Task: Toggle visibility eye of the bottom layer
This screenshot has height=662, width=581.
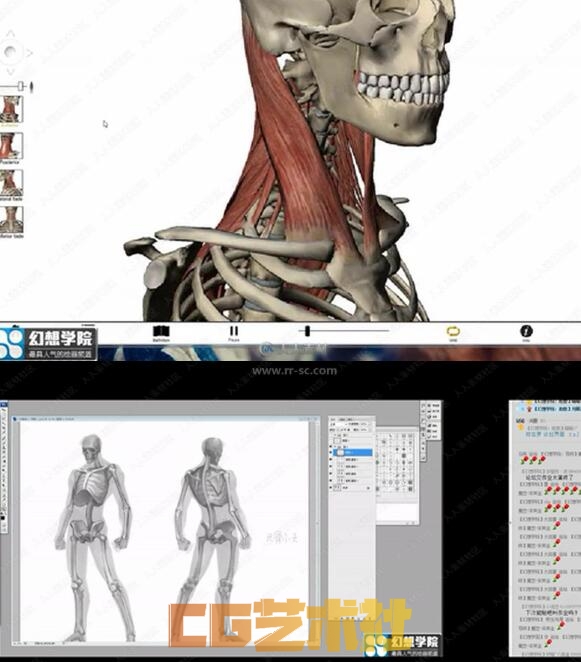Action: tap(330, 487)
